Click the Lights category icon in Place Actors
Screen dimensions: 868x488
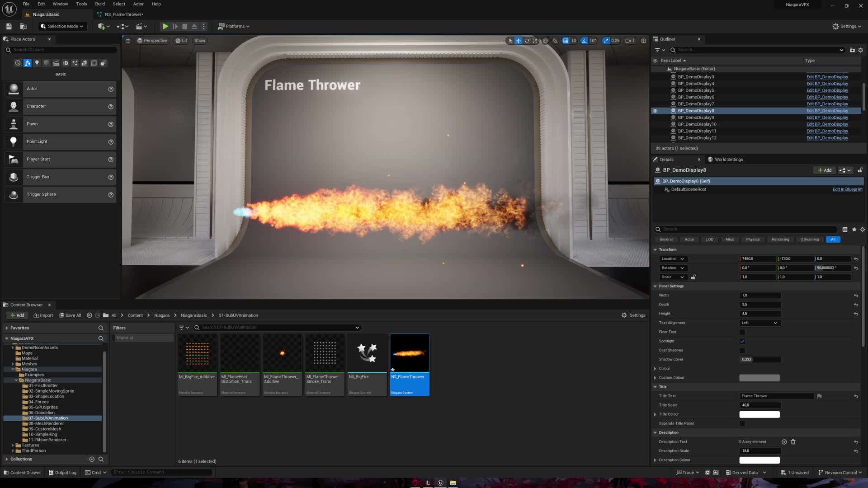pos(37,63)
